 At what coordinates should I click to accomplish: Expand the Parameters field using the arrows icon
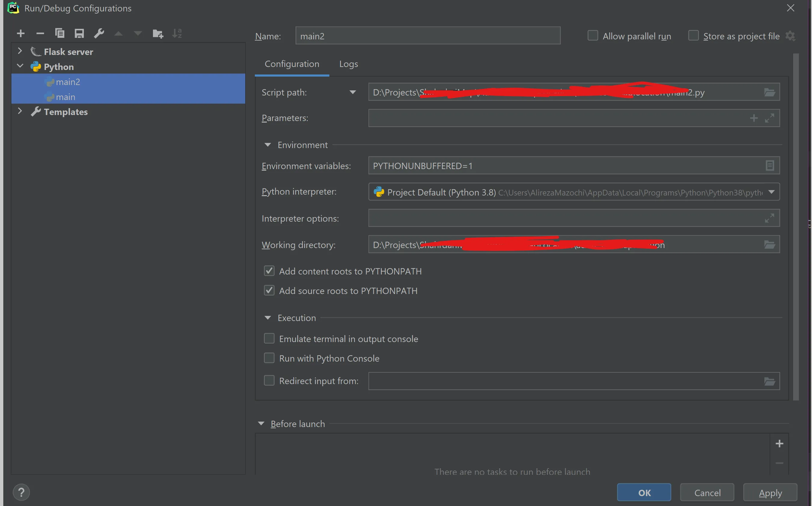pos(769,118)
